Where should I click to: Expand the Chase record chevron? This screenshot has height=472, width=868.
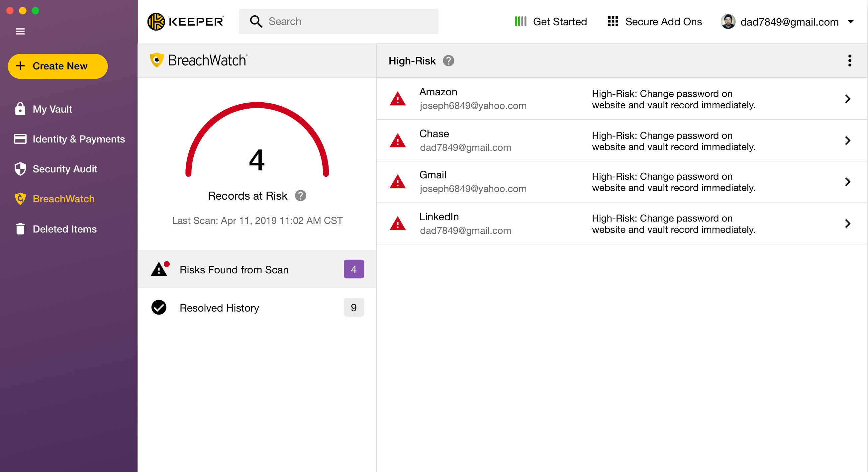[x=847, y=141]
